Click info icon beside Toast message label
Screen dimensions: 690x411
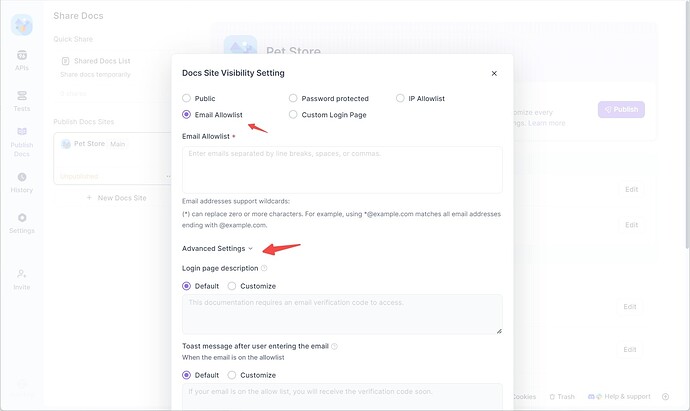[x=334, y=346]
